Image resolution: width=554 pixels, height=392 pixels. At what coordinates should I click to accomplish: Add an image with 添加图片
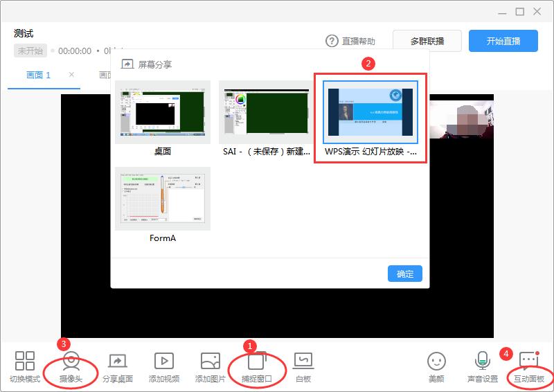211,367
